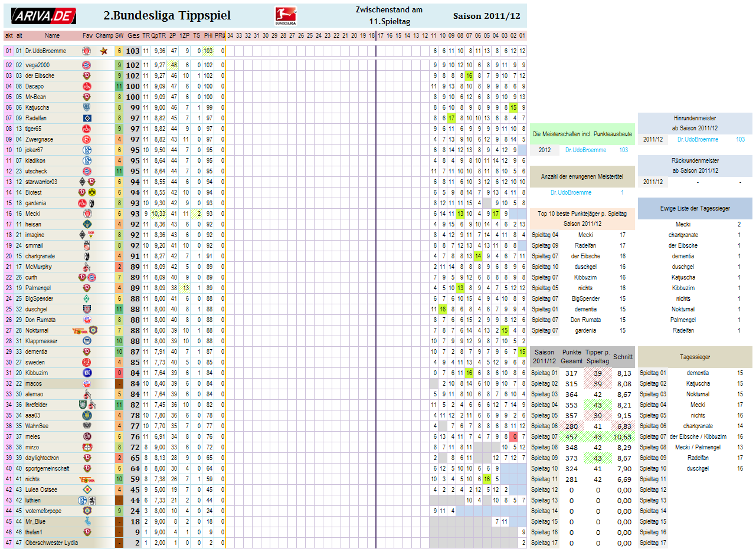Image resolution: width=756 pixels, height=552 pixels.
Task: Click the 'Saison 2011/12' header text
Action: tap(486, 16)
